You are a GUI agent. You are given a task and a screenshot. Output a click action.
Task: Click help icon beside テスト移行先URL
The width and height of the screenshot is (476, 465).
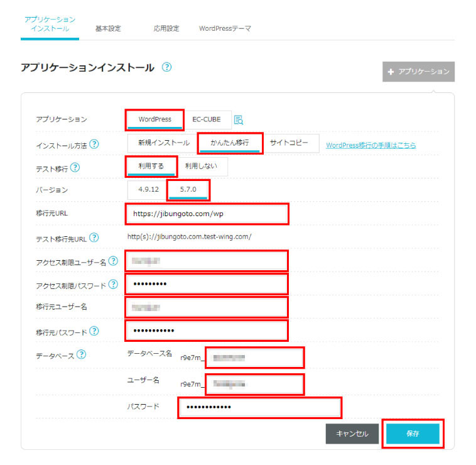(x=94, y=238)
